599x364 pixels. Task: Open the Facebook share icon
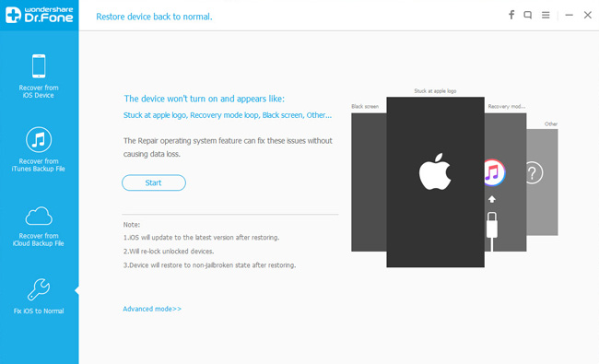511,15
